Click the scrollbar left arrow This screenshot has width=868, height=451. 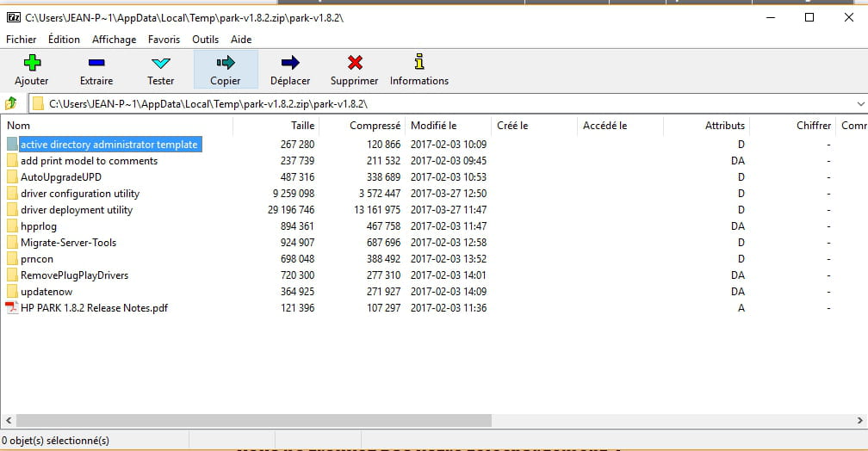coord(9,421)
